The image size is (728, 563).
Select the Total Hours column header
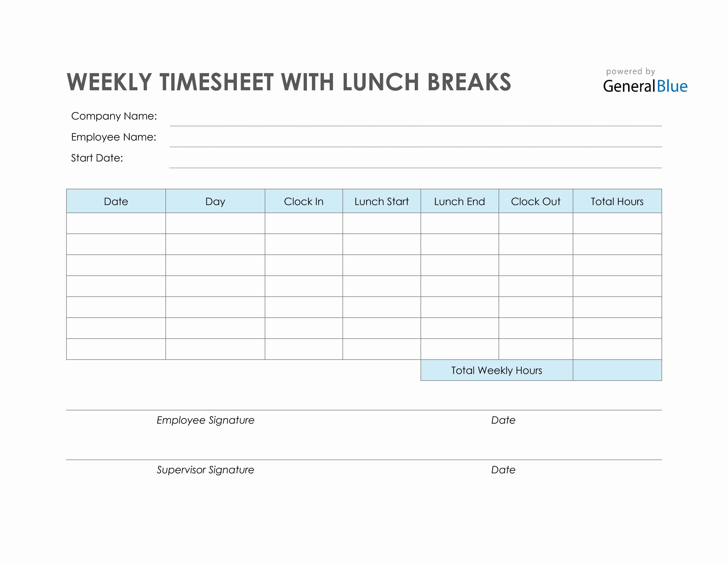(617, 201)
